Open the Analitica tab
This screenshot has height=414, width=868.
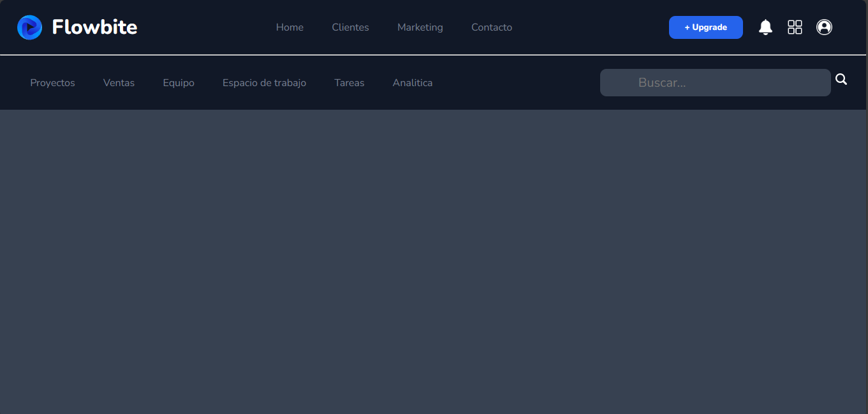pos(412,82)
